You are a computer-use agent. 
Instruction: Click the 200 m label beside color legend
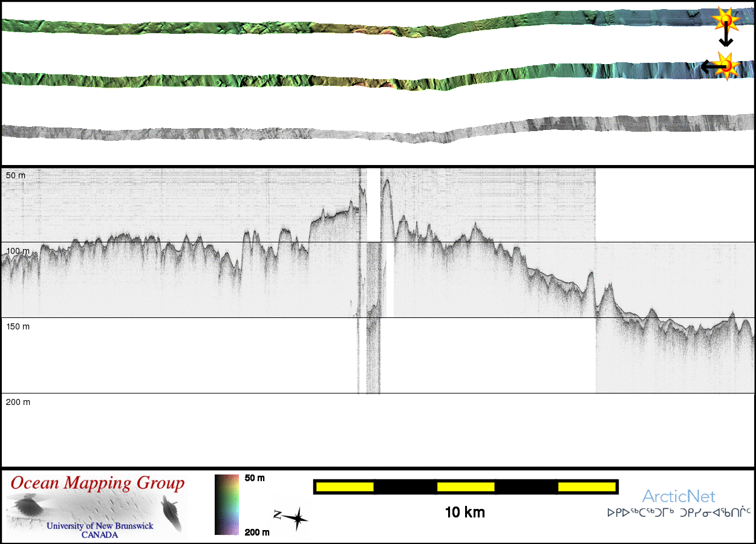[x=257, y=532]
